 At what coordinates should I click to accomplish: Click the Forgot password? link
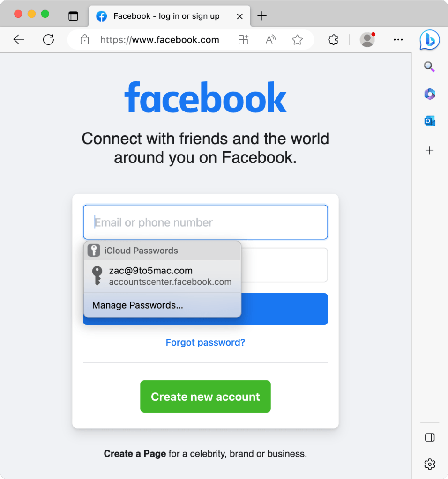tap(205, 342)
